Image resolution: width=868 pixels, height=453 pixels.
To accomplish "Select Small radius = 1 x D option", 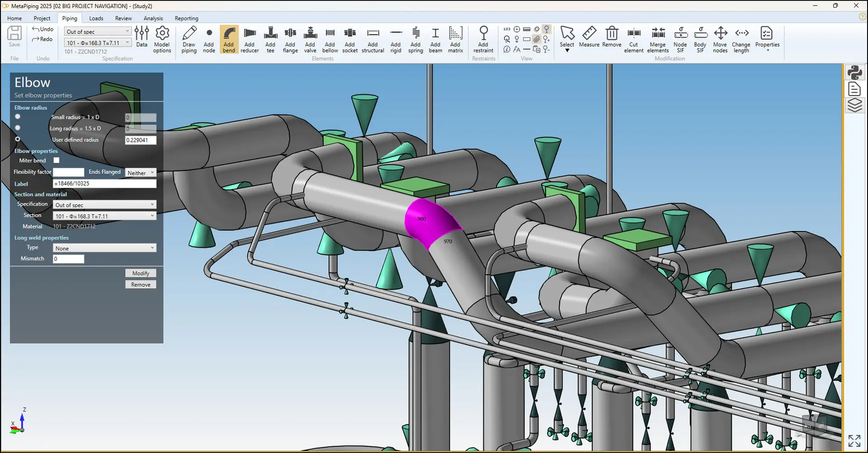I will pos(18,117).
